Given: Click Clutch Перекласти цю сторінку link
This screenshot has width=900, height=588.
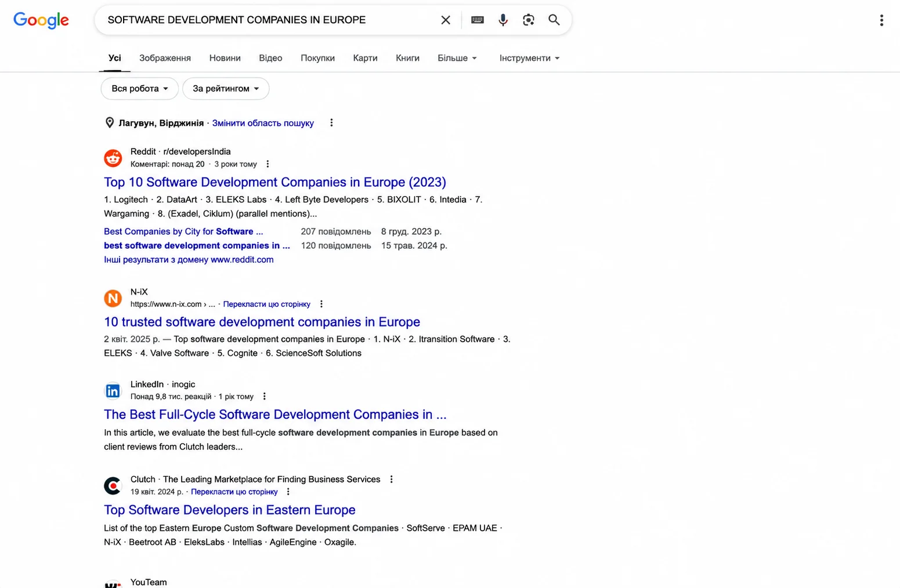Looking at the screenshot, I should 234,492.
